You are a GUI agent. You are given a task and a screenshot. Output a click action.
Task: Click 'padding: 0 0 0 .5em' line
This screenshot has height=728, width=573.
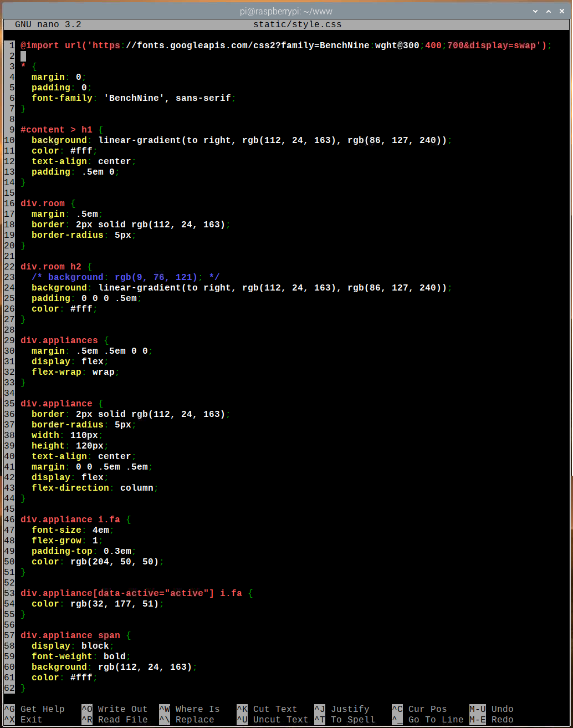pyautogui.click(x=87, y=298)
